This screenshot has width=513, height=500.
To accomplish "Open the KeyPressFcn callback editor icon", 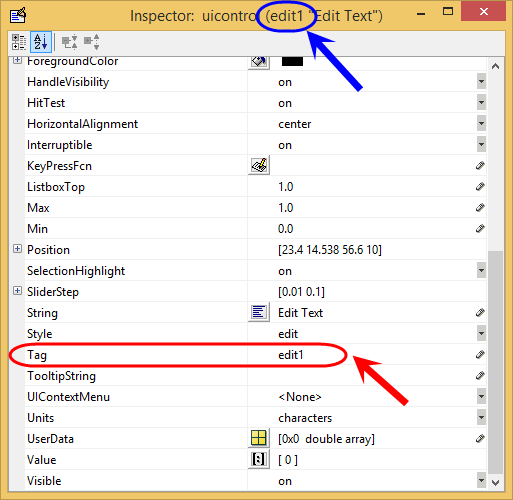I will 259,166.
